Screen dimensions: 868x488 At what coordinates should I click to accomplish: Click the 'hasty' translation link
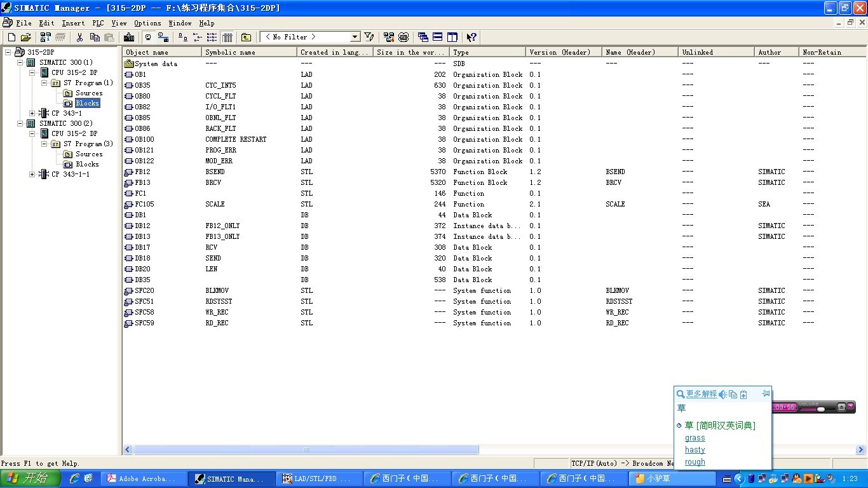[x=695, y=450]
